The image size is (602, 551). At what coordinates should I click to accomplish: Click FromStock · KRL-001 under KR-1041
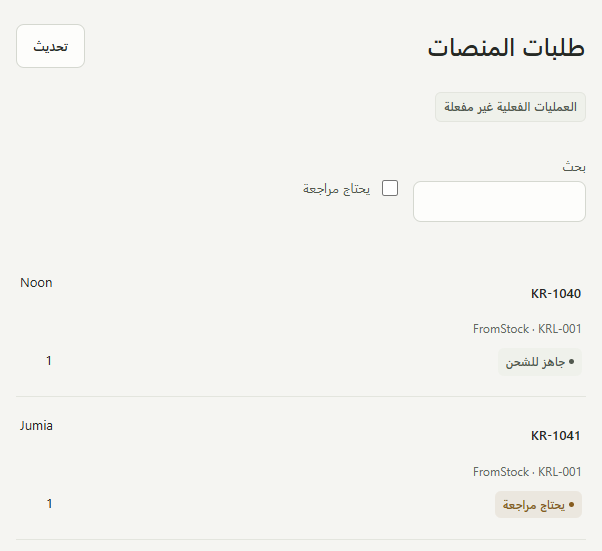point(527,472)
